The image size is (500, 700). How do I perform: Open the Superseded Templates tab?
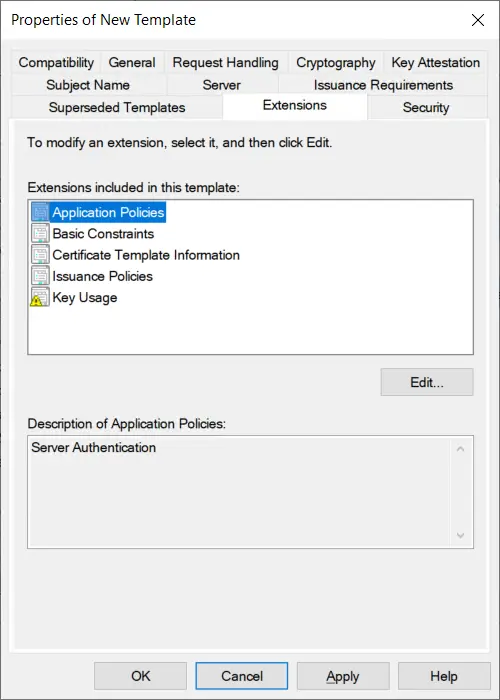click(x=117, y=108)
